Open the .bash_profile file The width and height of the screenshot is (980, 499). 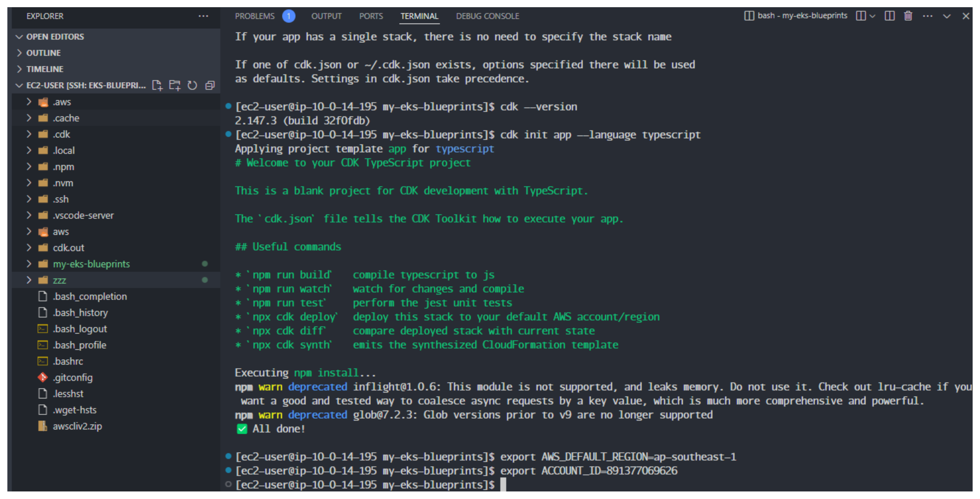(x=116, y=345)
